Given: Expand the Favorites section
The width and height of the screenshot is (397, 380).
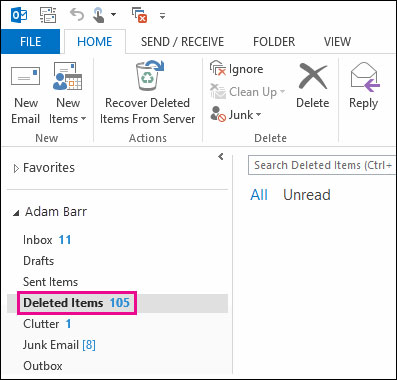Looking at the screenshot, I should click(x=16, y=169).
